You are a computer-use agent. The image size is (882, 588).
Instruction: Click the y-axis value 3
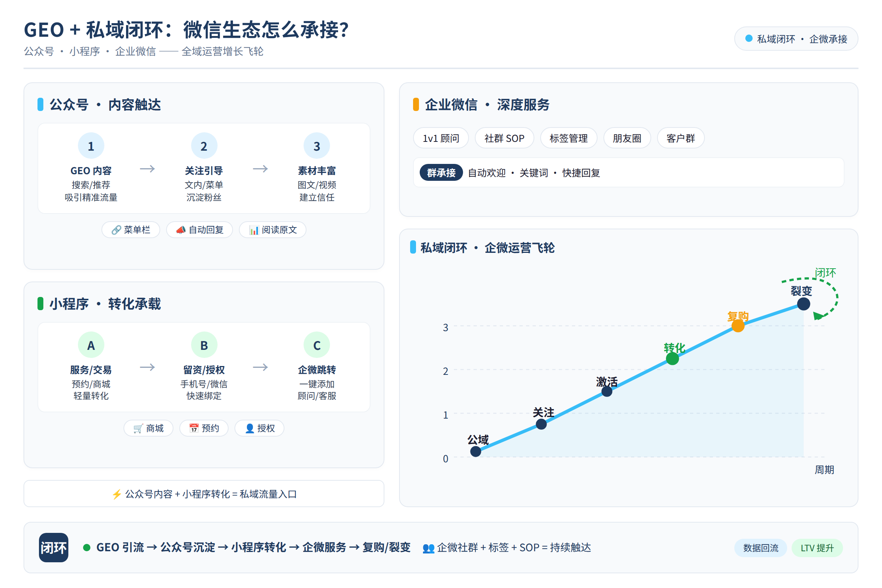(x=445, y=327)
